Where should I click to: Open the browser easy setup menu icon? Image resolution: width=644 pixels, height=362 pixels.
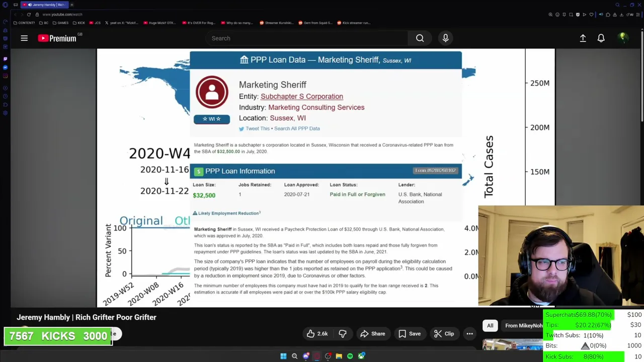pyautogui.click(x=638, y=15)
